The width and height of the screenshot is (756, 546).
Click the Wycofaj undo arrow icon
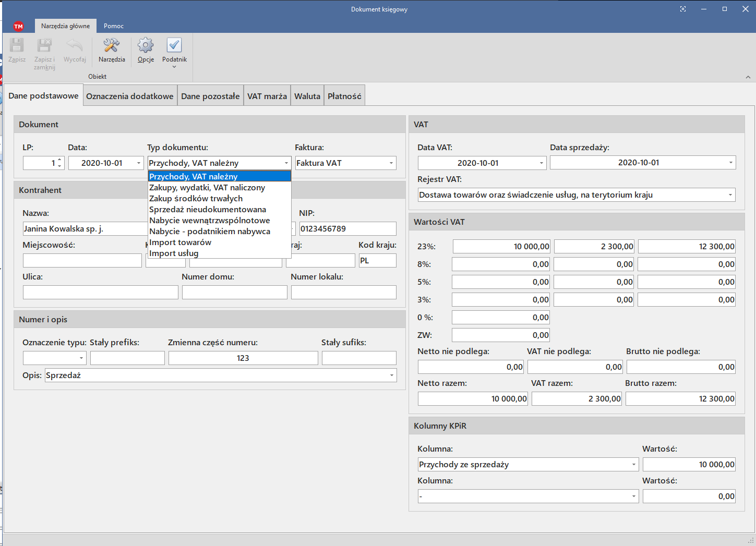[75, 46]
